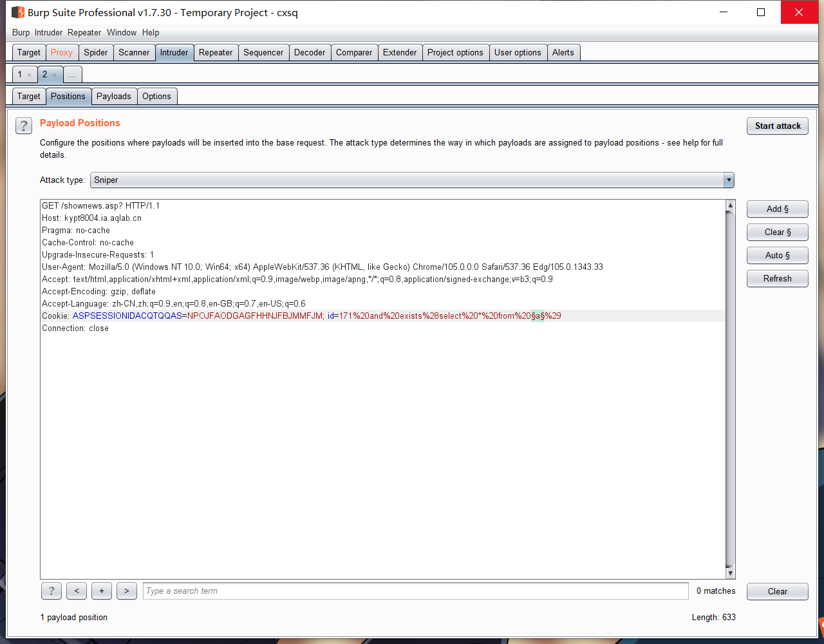Click the search help question-mark button

[x=51, y=591]
